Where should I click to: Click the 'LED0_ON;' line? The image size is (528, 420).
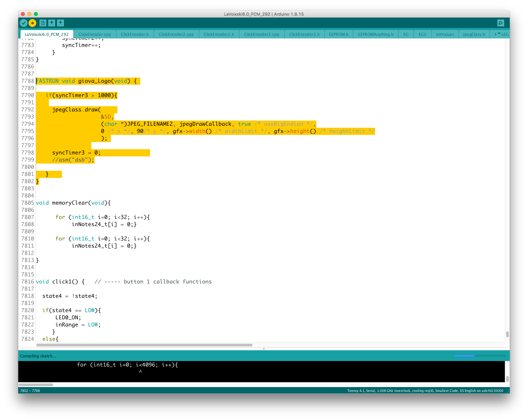[68, 317]
